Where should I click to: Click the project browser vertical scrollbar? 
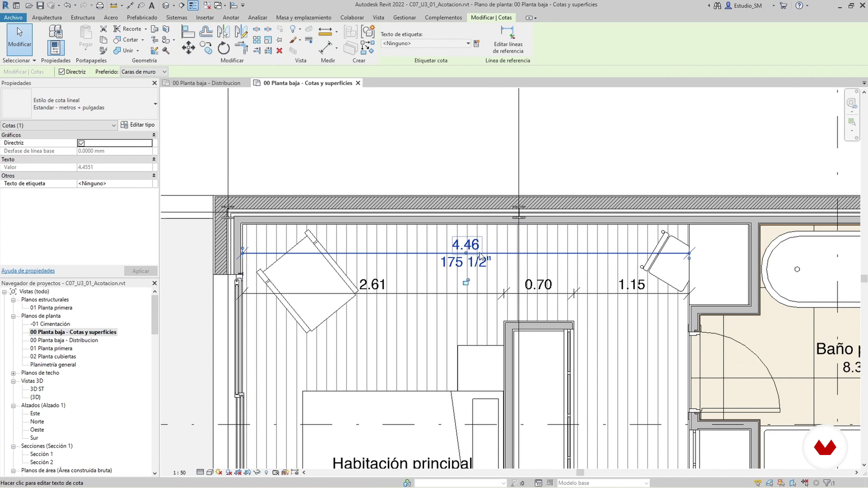[155, 314]
